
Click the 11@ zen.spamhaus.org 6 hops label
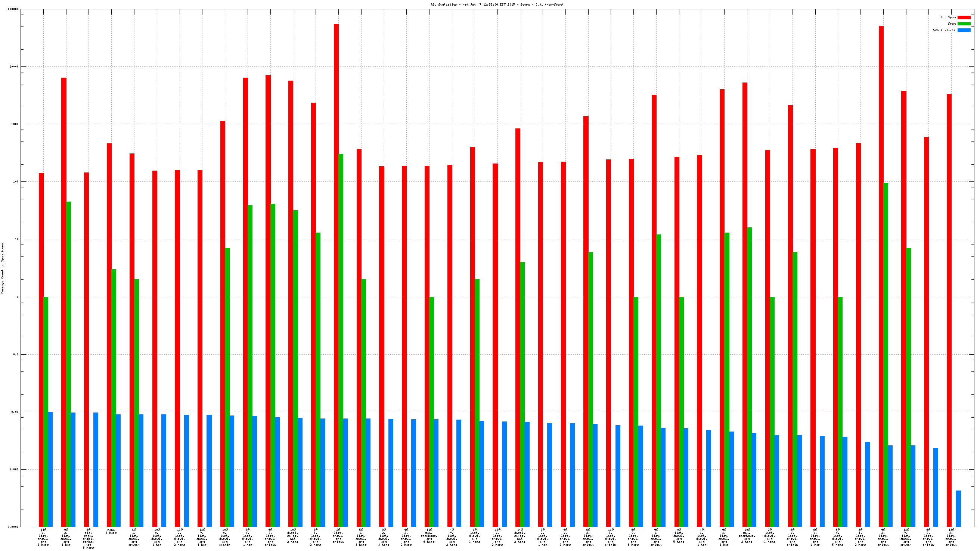[x=429, y=536]
